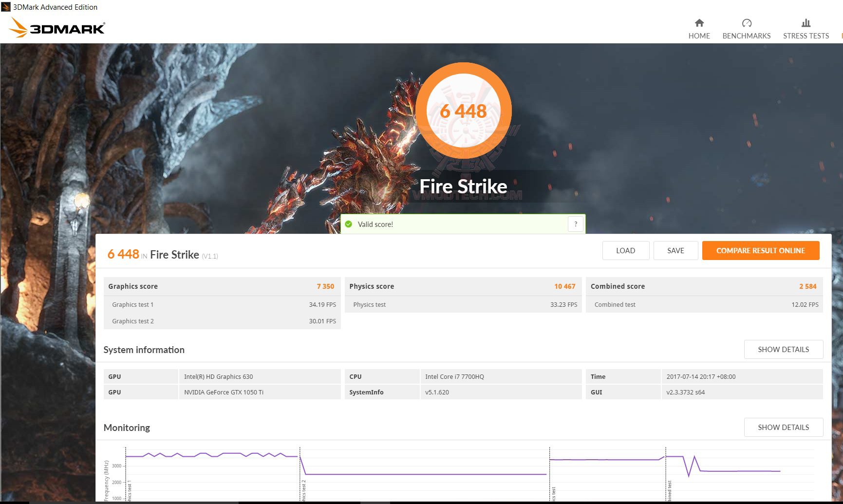
Task: Select the NVIDIA GeForce GTX 1050 Ti entry
Action: point(224,392)
